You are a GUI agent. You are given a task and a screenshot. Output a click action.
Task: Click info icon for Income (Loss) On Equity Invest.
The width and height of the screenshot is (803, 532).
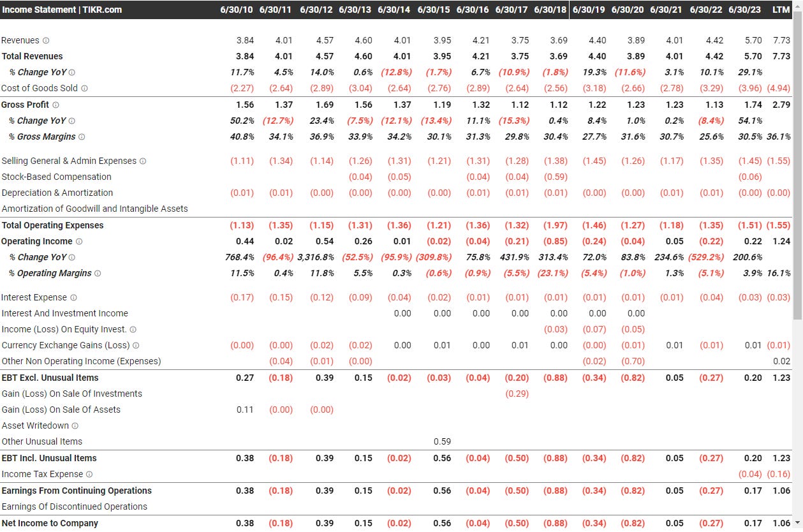coord(133,330)
